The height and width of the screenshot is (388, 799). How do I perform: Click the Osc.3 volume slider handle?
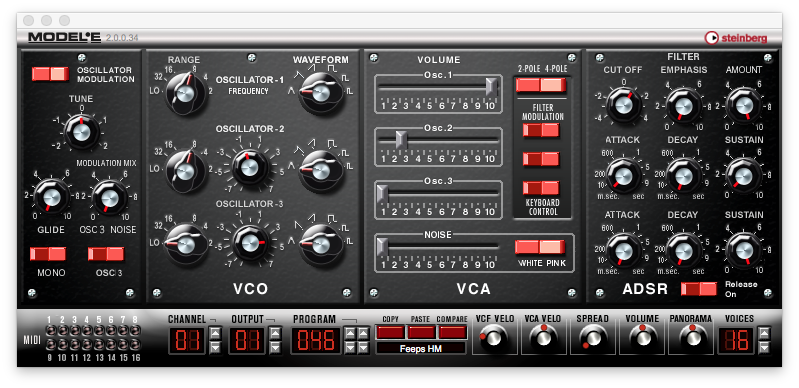click(x=382, y=193)
